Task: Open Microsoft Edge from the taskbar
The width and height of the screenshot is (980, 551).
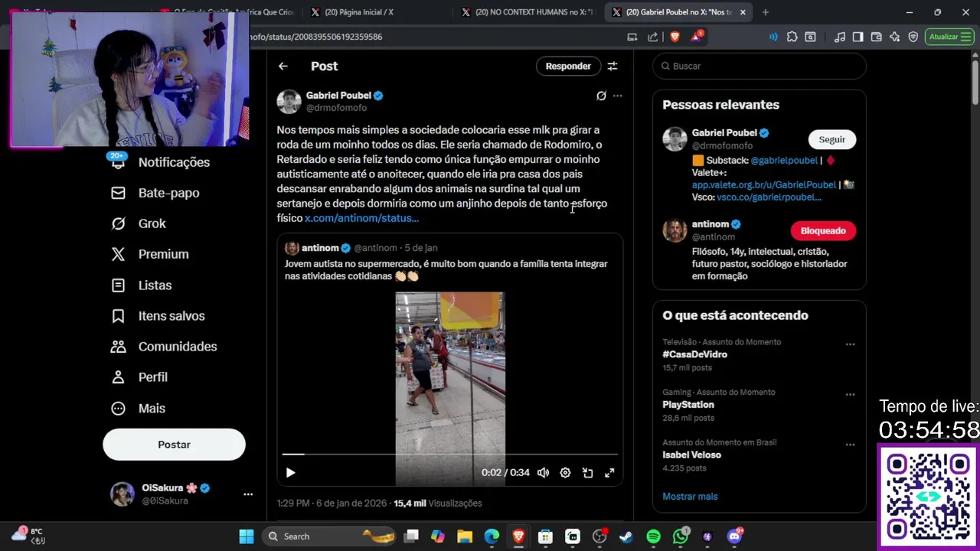Action: click(x=492, y=536)
